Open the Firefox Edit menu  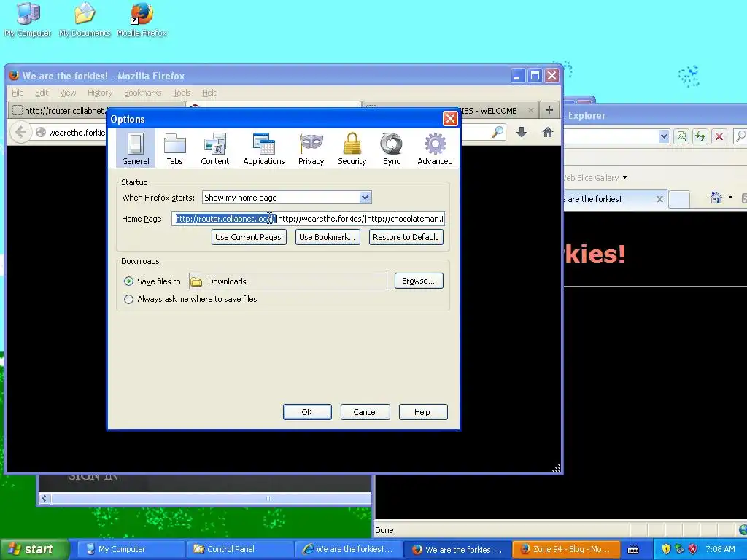click(x=42, y=93)
